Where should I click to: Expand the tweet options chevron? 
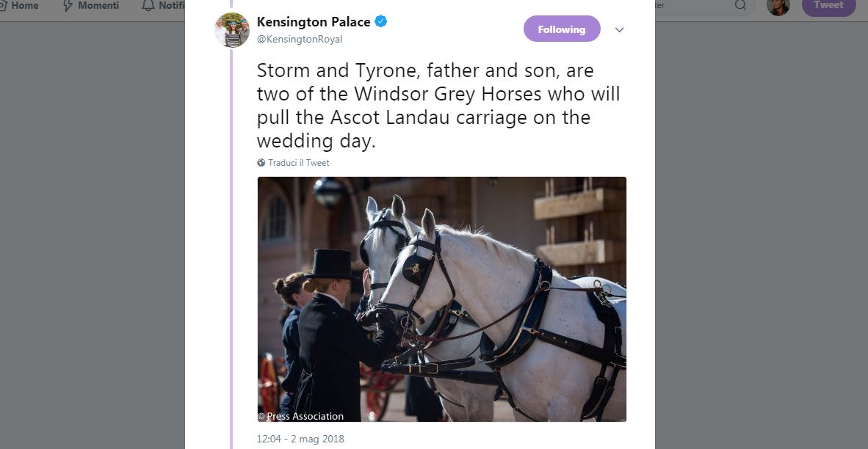coord(619,30)
